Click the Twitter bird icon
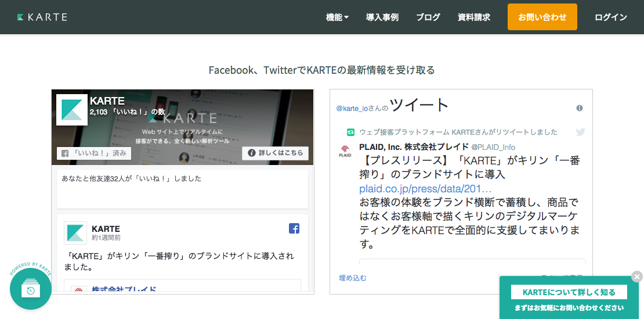The image size is (644, 319). (x=580, y=132)
